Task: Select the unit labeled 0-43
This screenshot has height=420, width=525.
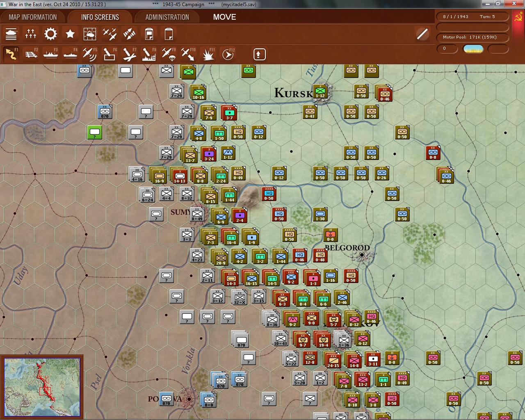Action: (310, 112)
